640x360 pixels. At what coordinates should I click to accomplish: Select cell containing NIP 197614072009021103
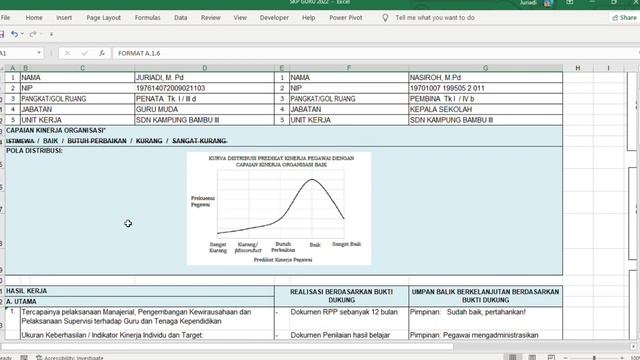tap(204, 88)
